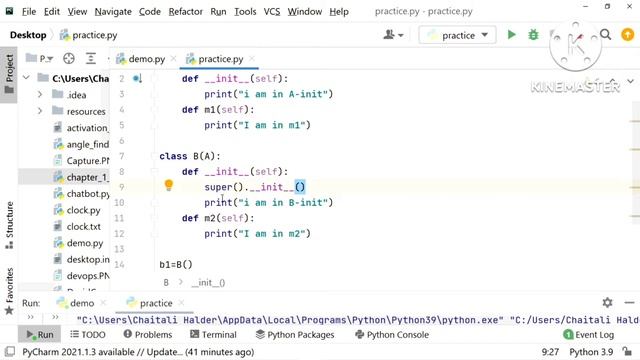The width and height of the screenshot is (640, 360).
Task: Open the Tools menu
Action: [x=245, y=11]
